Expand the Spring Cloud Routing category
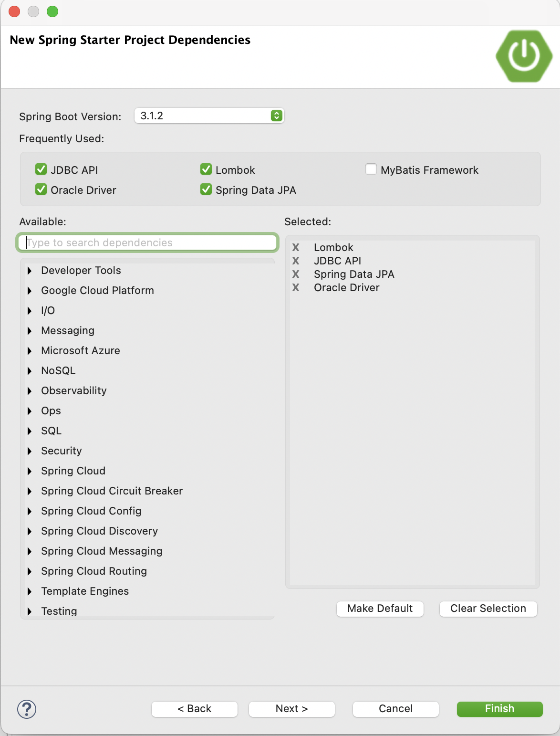The image size is (560, 736). coord(30,571)
